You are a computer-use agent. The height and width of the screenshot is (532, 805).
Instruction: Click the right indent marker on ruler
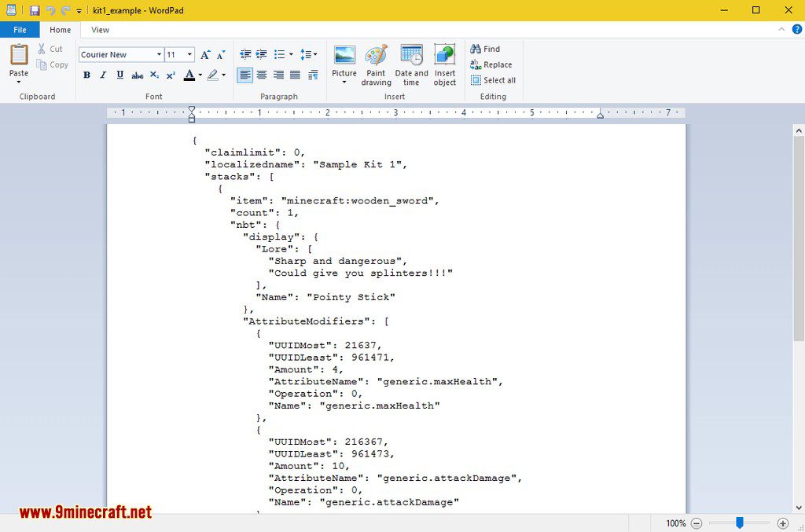click(x=600, y=116)
